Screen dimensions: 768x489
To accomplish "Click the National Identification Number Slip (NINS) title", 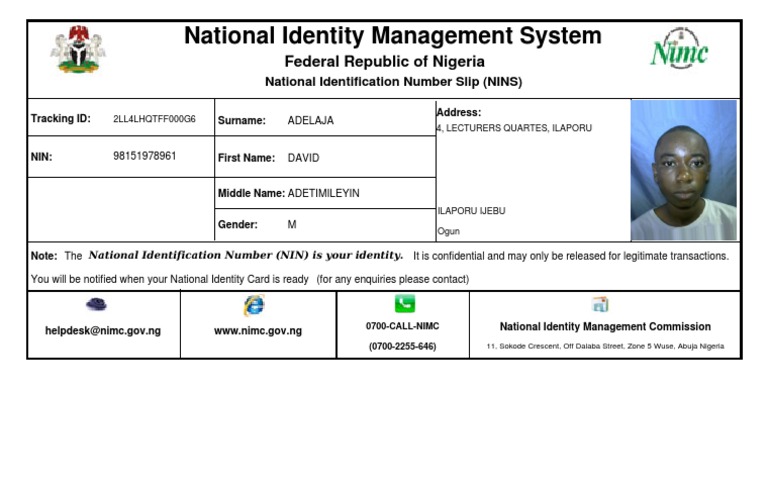I will coord(393,82).
